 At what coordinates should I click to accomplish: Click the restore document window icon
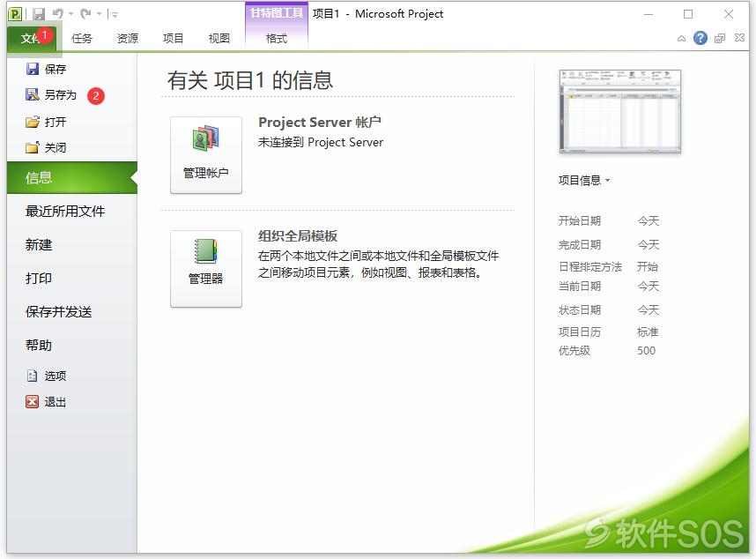point(720,38)
